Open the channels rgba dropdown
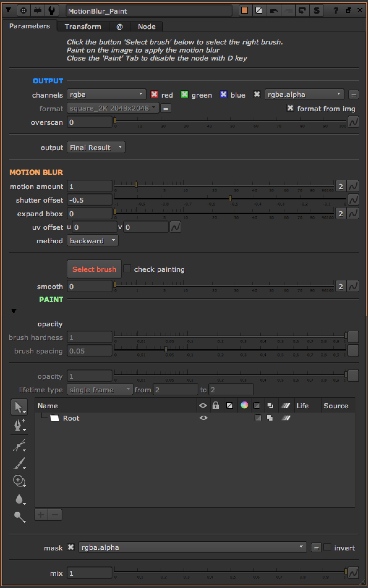This screenshot has width=368, height=588. click(106, 94)
